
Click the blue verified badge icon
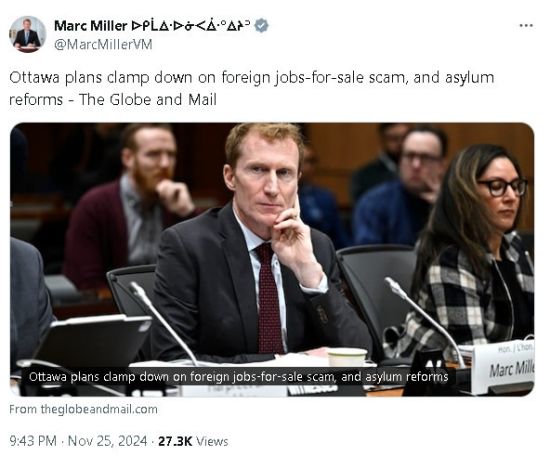click(x=261, y=26)
